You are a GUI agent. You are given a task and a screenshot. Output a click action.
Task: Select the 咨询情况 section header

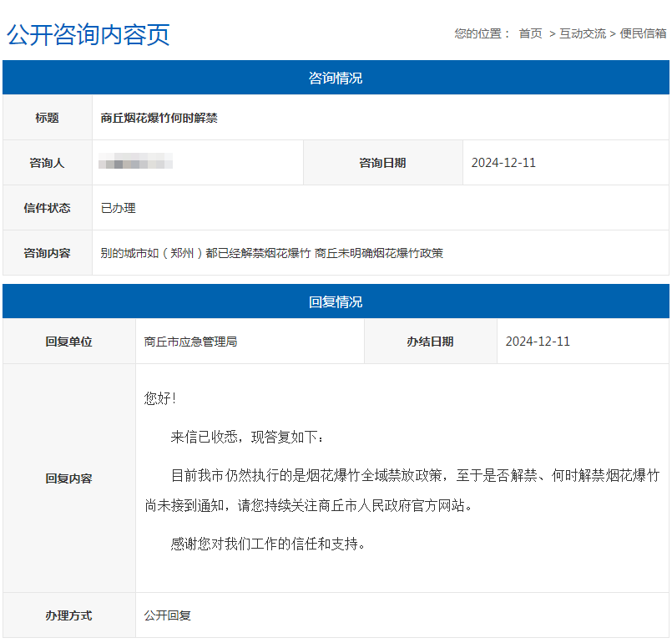[x=336, y=78]
